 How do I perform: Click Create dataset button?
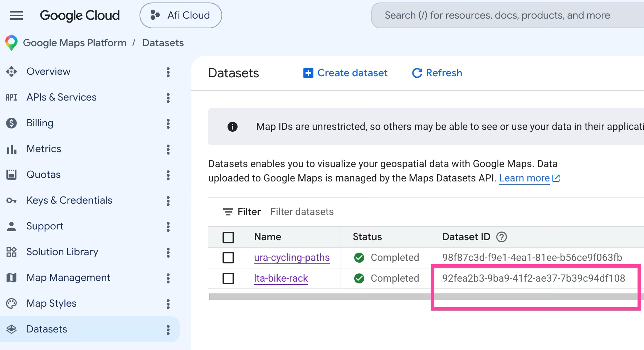345,73
